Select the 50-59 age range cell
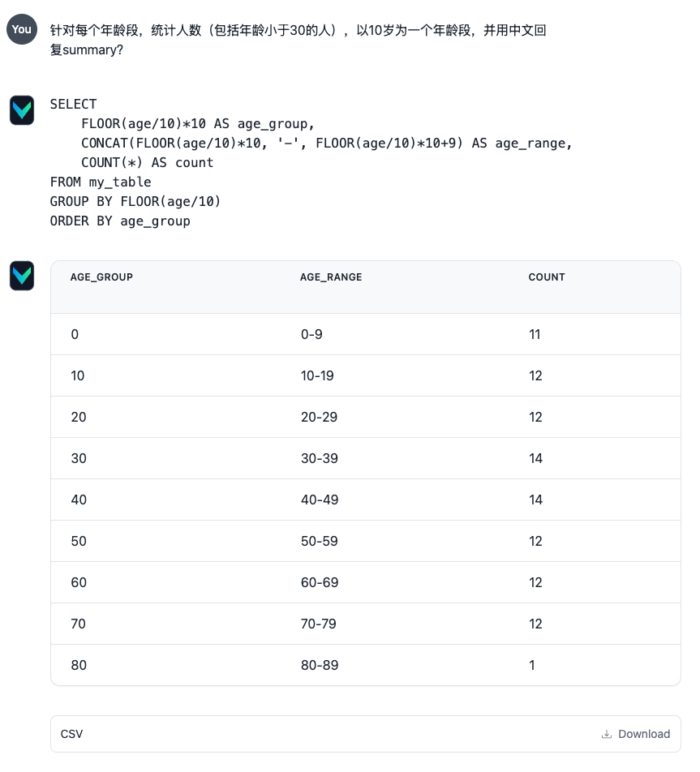 pyautogui.click(x=318, y=541)
